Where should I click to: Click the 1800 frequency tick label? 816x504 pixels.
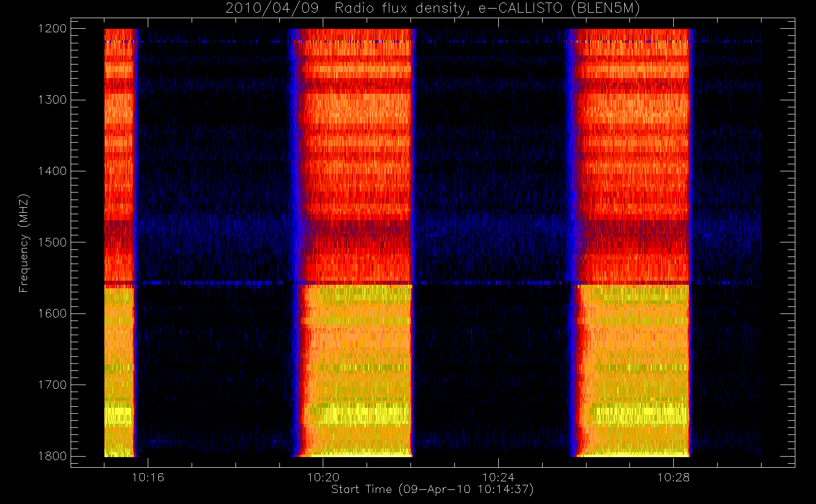pyautogui.click(x=52, y=456)
